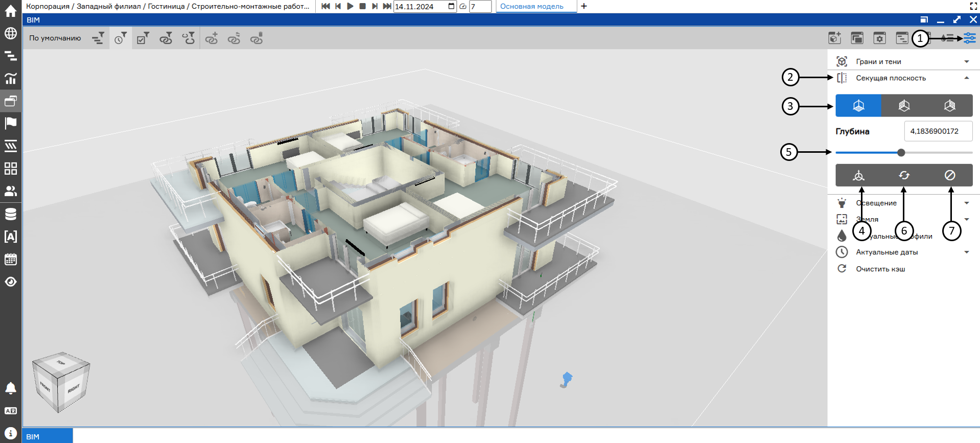This screenshot has height=443, width=980.
Task: Stop the animation playback
Action: 362,6
